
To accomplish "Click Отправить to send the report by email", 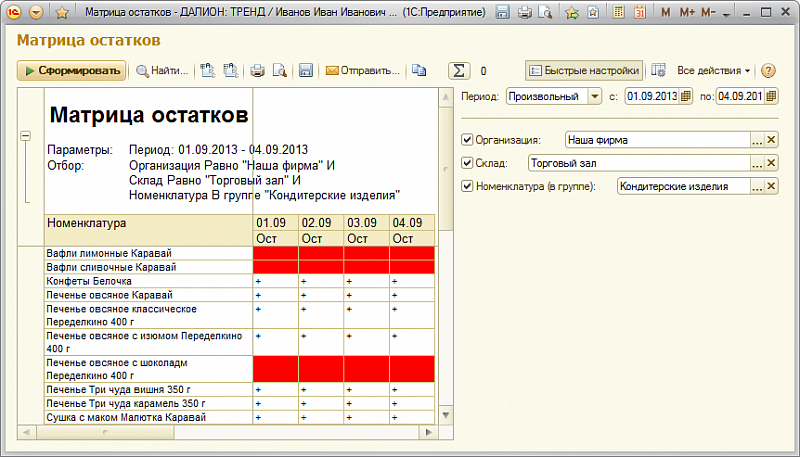I will pyautogui.click(x=362, y=71).
